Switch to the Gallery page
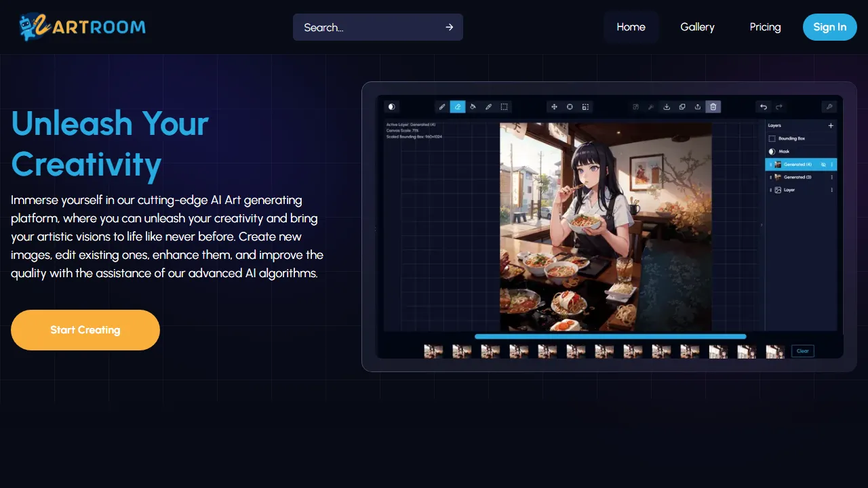The width and height of the screenshot is (868, 488). click(x=697, y=27)
